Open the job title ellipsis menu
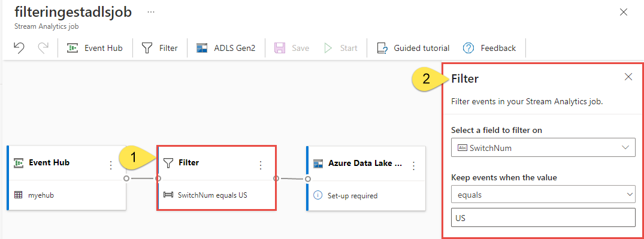Viewport: 644px width, 239px height. click(151, 12)
